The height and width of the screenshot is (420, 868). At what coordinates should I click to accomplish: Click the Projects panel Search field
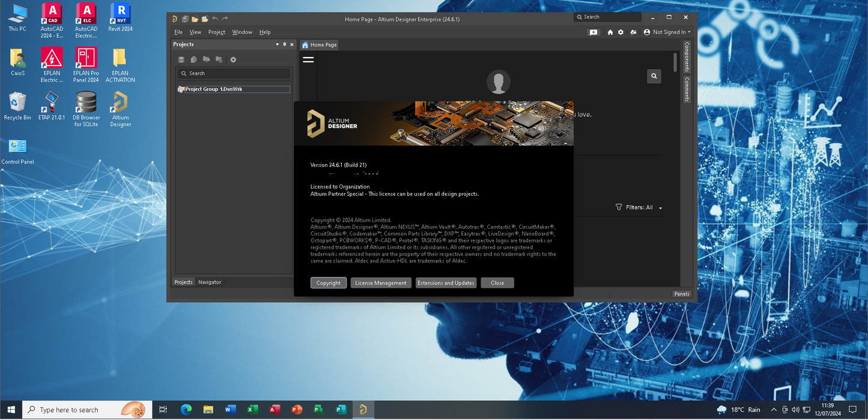click(234, 73)
